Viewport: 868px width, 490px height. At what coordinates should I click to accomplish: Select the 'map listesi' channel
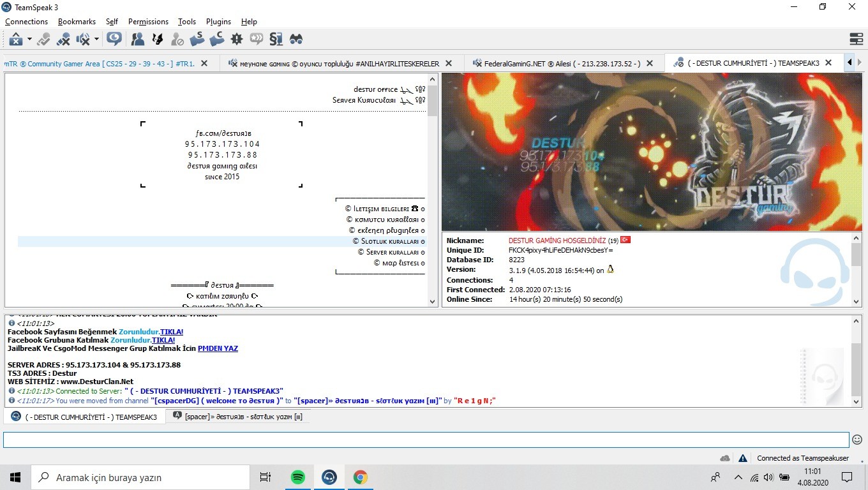click(399, 263)
